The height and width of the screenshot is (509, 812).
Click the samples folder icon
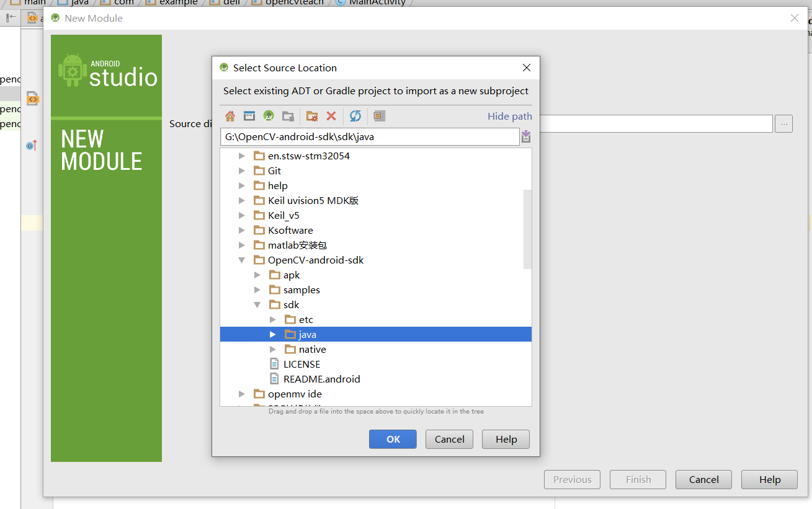pos(275,290)
